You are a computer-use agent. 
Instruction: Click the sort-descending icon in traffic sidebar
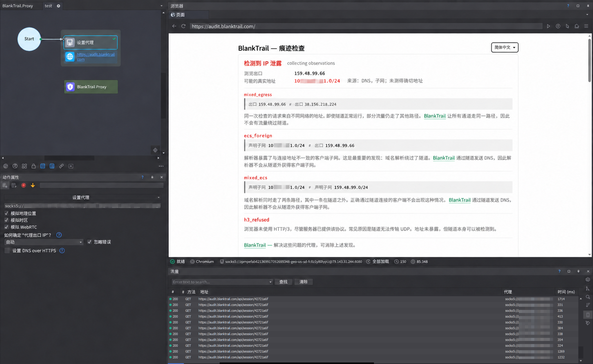[x=588, y=305]
